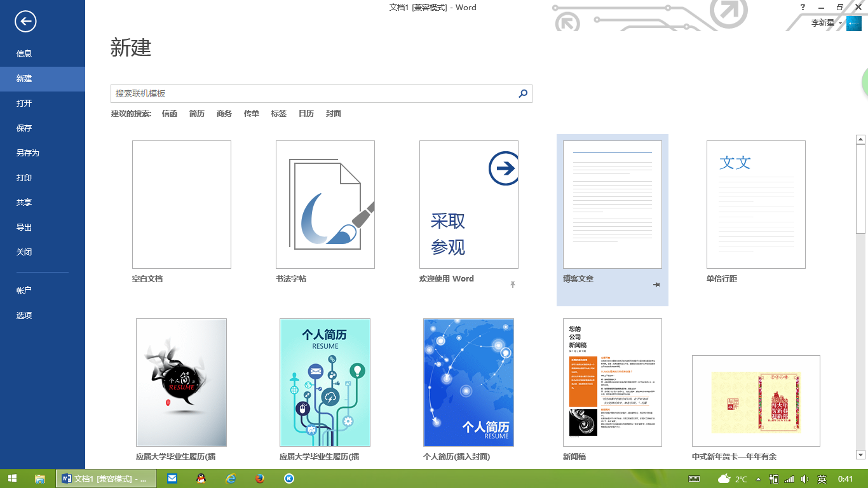Expand the 李新星 account dropdown
Image resolution: width=868 pixels, height=488 pixels.
point(840,24)
